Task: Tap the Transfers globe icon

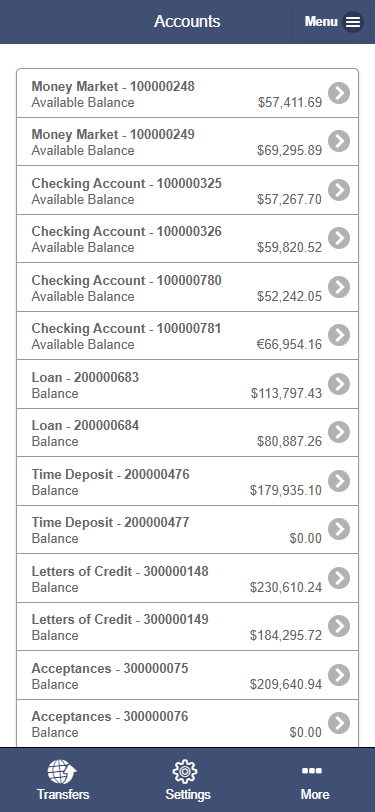Action: 62,772
